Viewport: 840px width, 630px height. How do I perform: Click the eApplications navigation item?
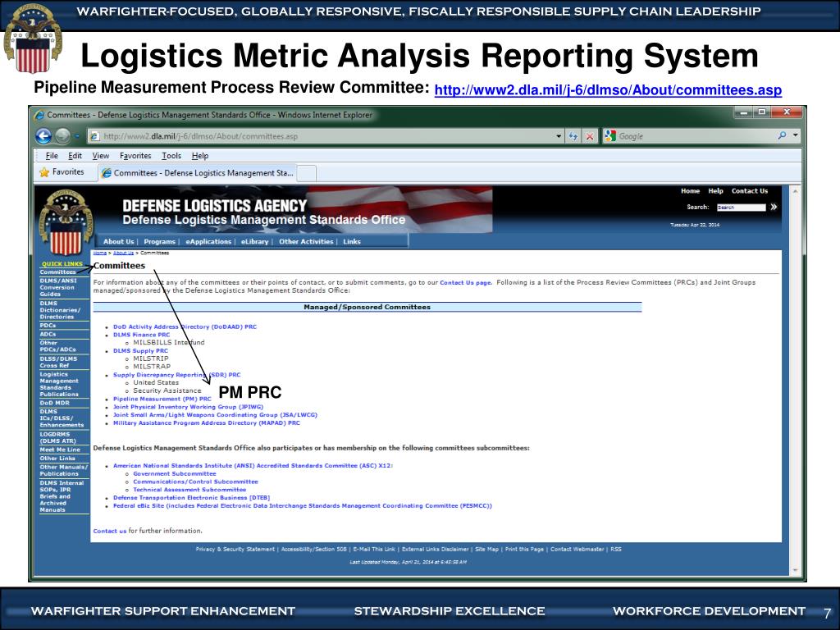pos(208,242)
